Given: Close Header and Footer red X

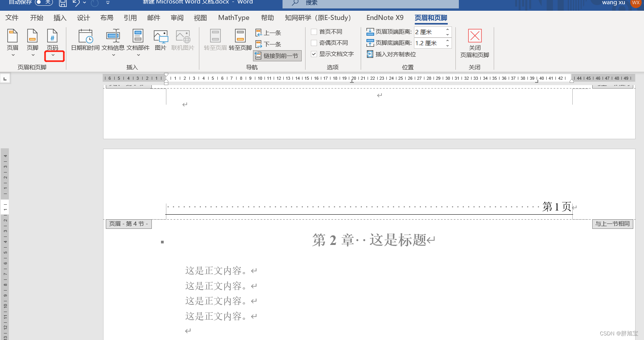Looking at the screenshot, I should click(x=475, y=36).
